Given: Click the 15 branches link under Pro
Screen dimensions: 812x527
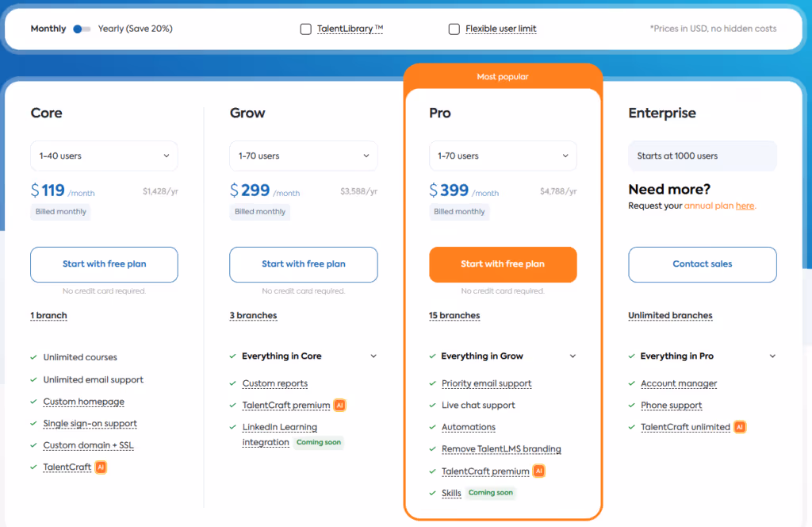Looking at the screenshot, I should click(454, 315).
